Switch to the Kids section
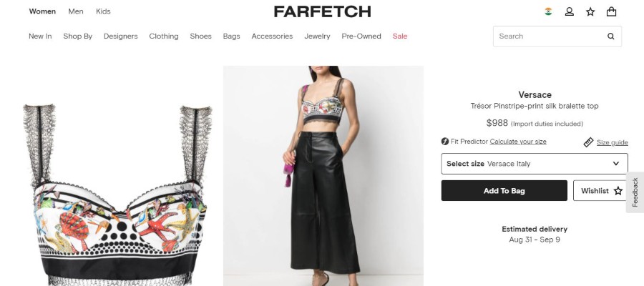Screen dimensions: 644x286 point(103,11)
